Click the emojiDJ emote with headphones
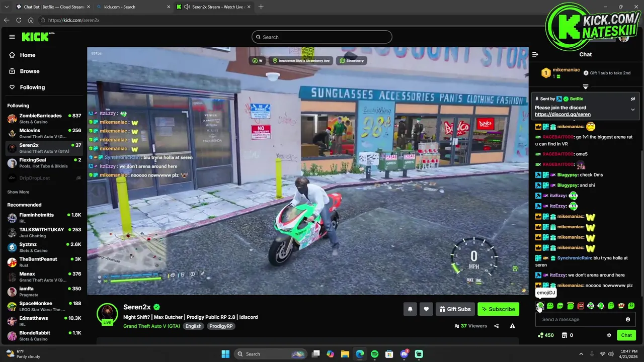 pos(540,306)
